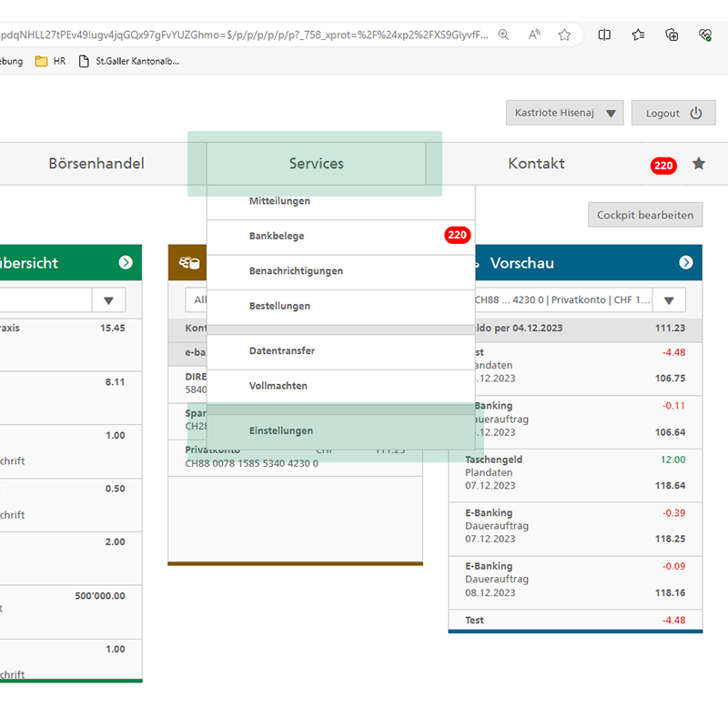Open the browser Favorites list icon
This screenshot has width=728, height=728.
click(x=638, y=35)
